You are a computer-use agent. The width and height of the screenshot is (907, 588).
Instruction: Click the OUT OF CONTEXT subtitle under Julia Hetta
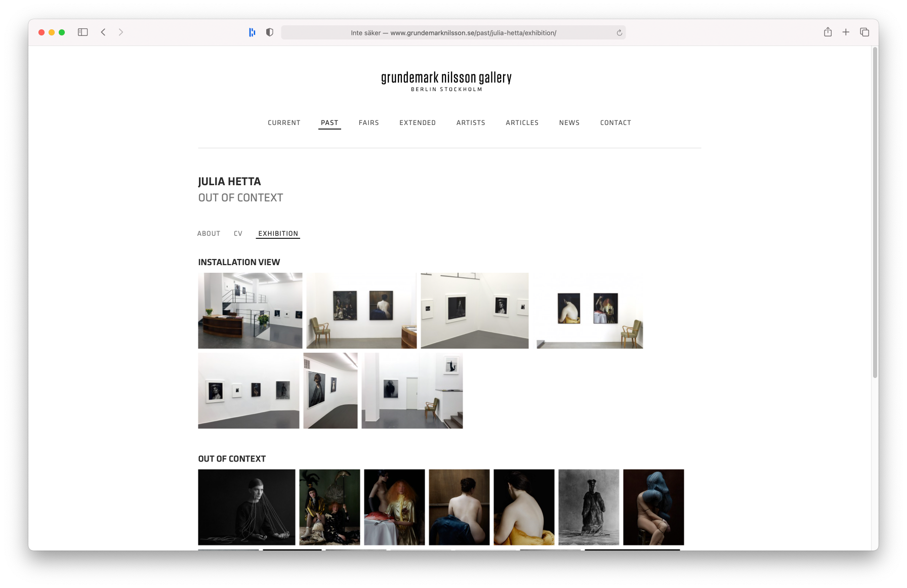pos(240,198)
